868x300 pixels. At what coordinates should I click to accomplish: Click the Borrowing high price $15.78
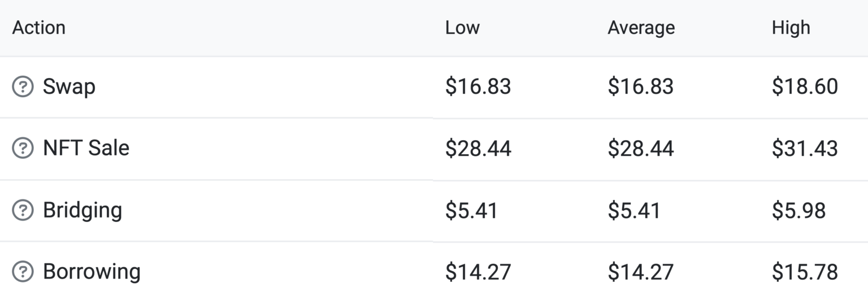pyautogui.click(x=805, y=272)
